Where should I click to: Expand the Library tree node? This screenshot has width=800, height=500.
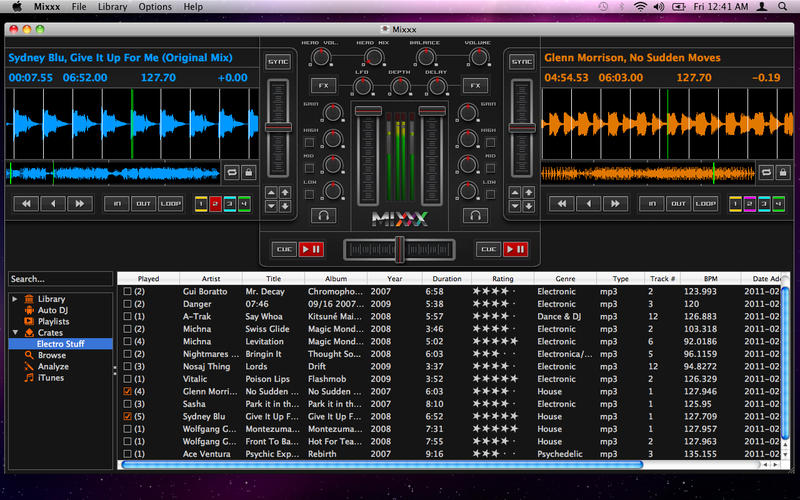tap(14, 299)
